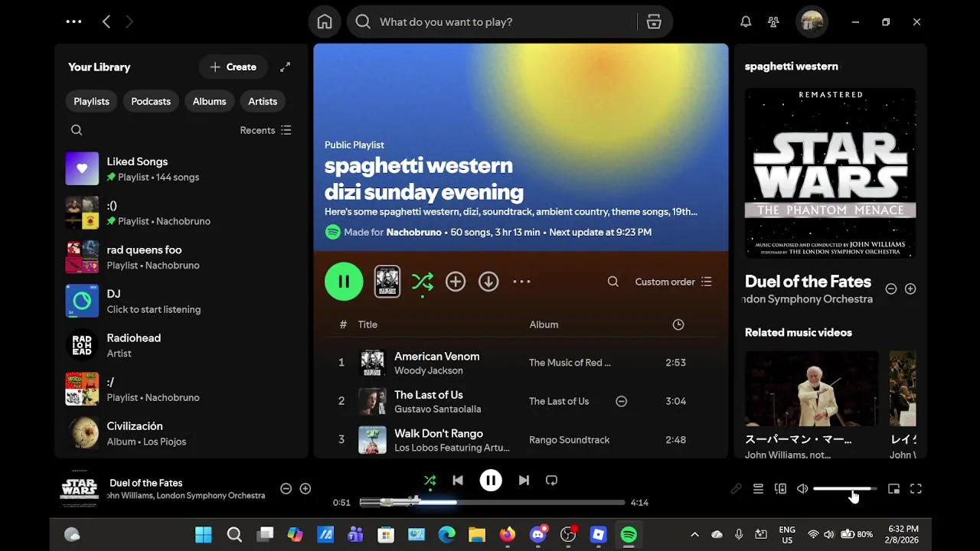Filter library by Playlists
The height and width of the screenshot is (551, 980).
click(91, 101)
